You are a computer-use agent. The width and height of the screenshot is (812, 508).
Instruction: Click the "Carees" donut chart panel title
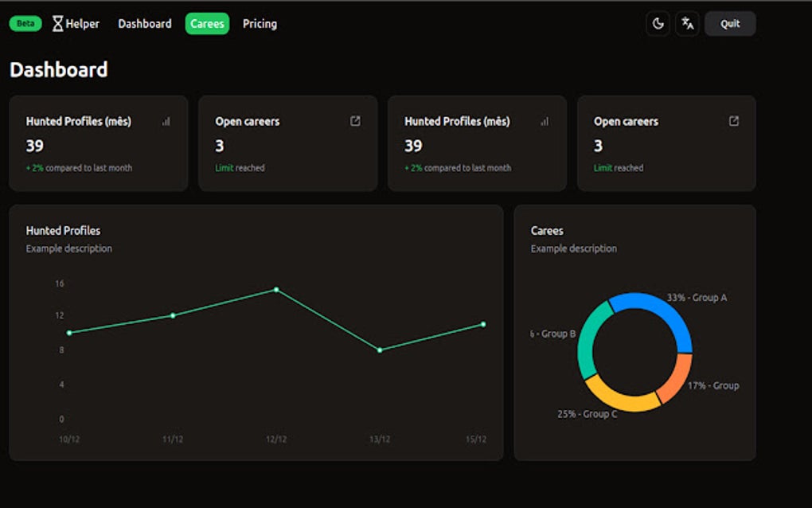[x=547, y=230]
